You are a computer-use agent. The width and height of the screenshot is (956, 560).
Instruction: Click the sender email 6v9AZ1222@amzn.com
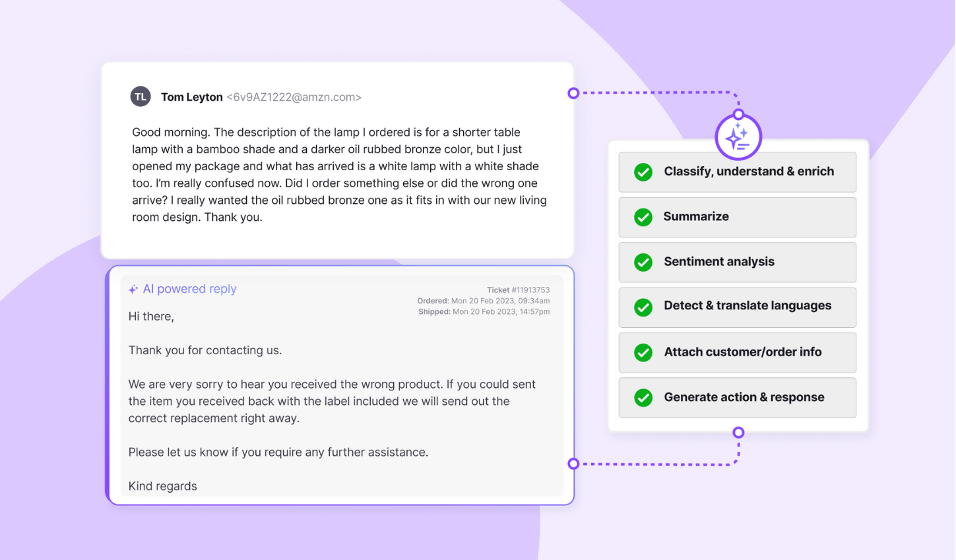tap(294, 97)
